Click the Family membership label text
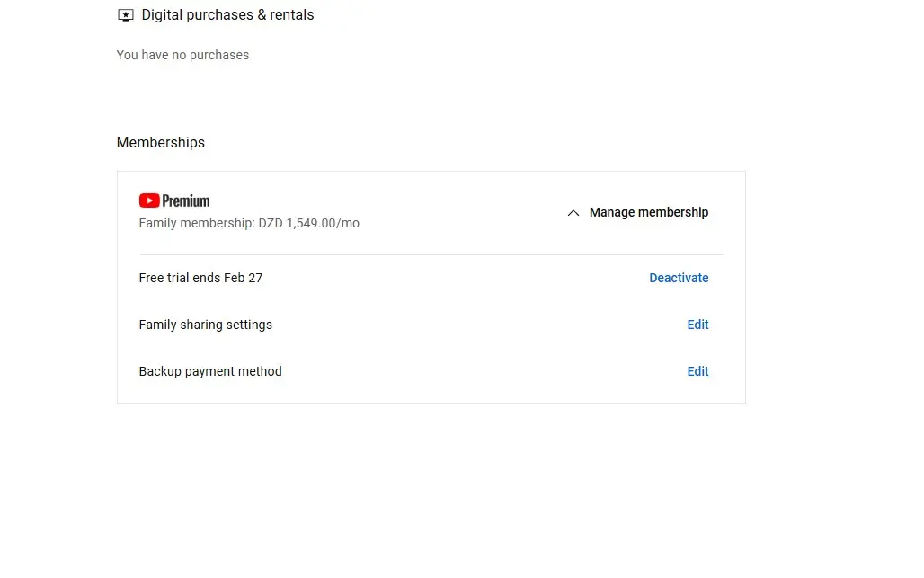This screenshot has height=578, width=924. (x=197, y=223)
